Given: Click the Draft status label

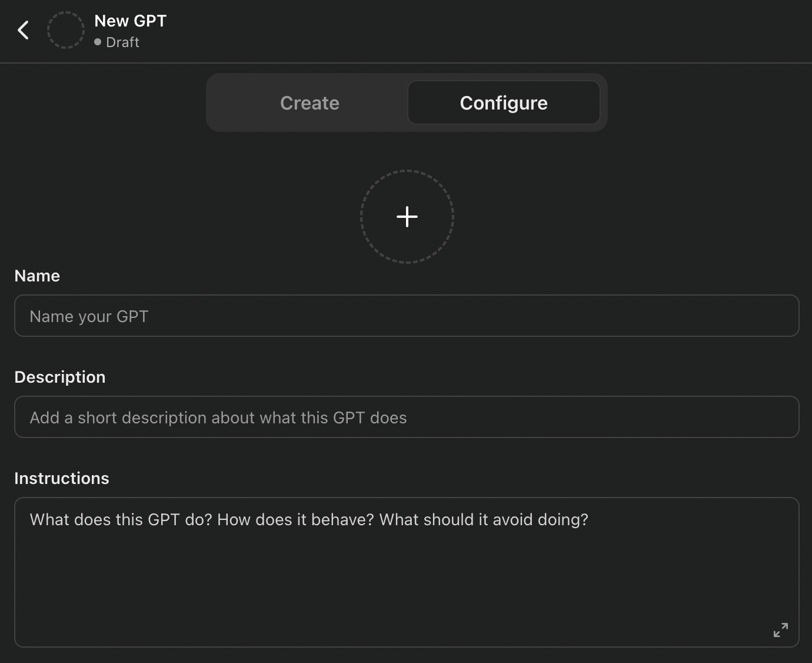Looking at the screenshot, I should point(122,42).
